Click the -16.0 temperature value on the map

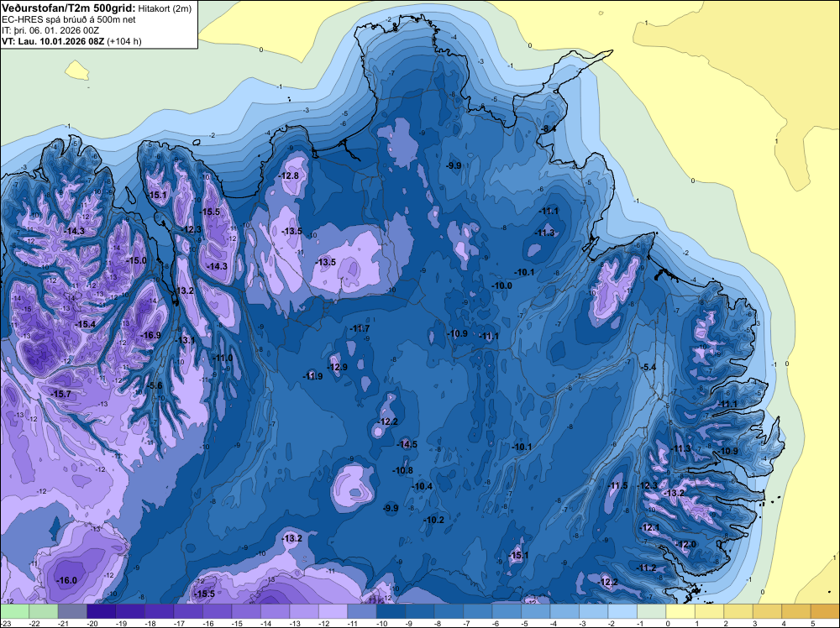pyautogui.click(x=66, y=580)
